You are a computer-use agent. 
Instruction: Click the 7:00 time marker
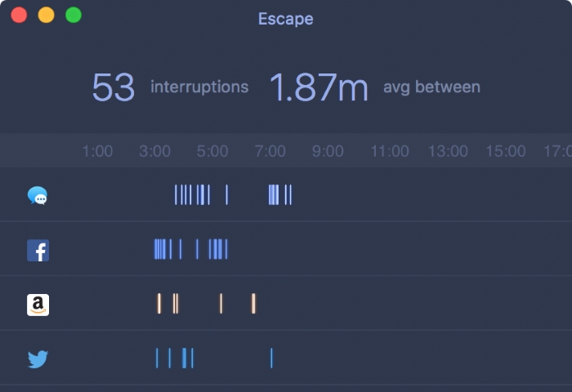[x=270, y=151]
